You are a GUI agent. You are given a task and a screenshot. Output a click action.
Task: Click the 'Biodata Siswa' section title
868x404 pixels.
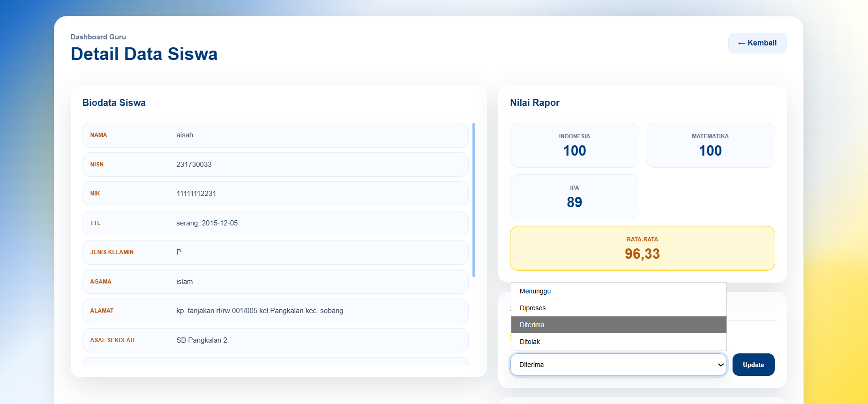tap(114, 103)
